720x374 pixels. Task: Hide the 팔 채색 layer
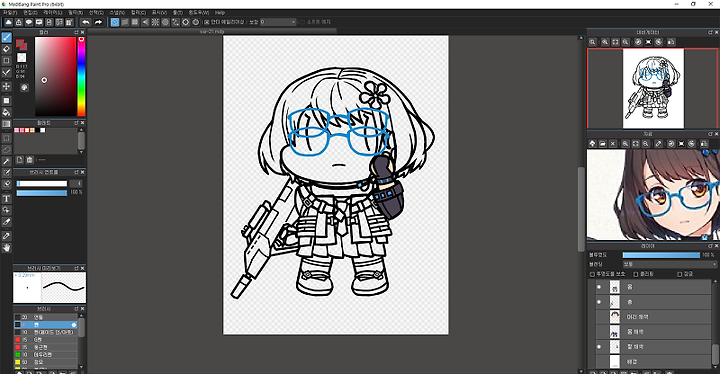pos(599,346)
